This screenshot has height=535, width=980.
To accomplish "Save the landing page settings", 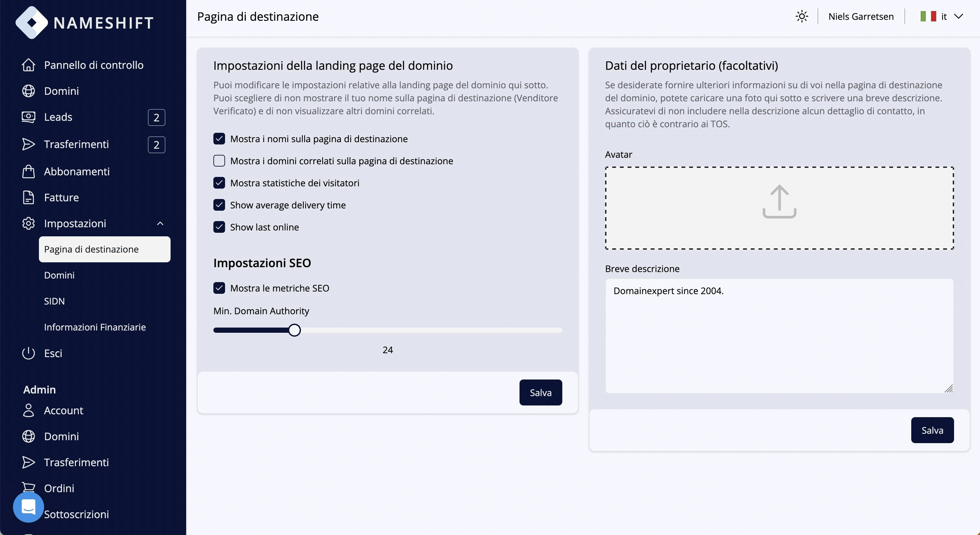I will (x=540, y=392).
